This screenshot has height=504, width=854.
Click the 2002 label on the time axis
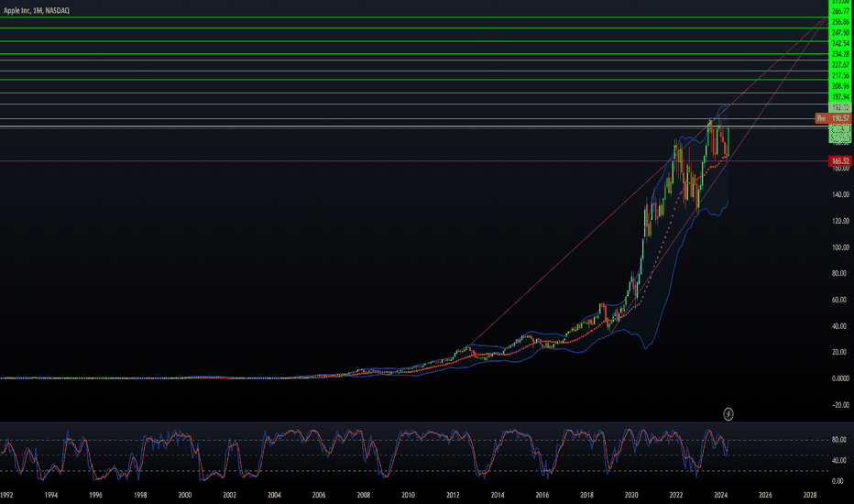(229, 495)
